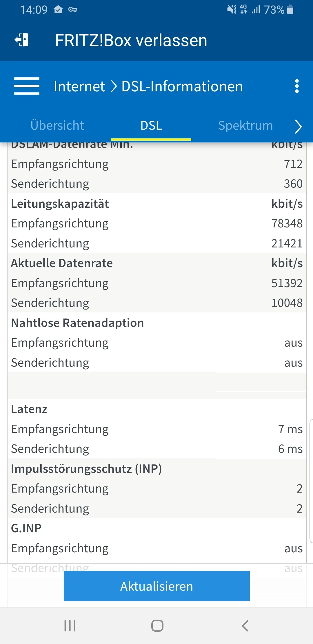The width and height of the screenshot is (313, 644).
Task: Tap the Impulsstörungsschutz (INP) heading
Action: click(86, 469)
